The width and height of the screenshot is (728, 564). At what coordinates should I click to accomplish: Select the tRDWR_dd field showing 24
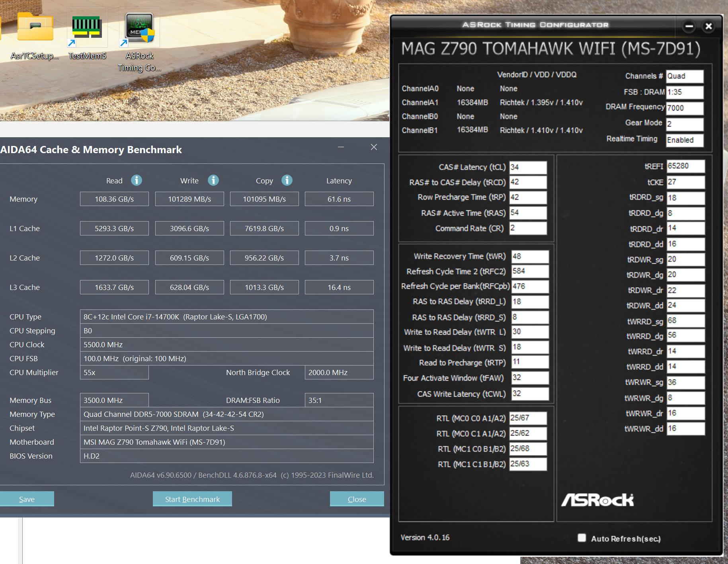(686, 305)
